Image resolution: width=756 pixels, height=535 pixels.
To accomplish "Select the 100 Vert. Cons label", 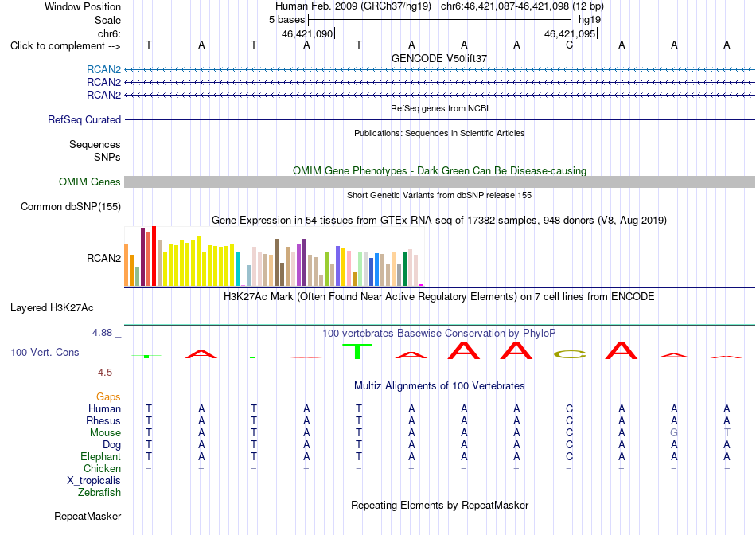I will point(45,352).
